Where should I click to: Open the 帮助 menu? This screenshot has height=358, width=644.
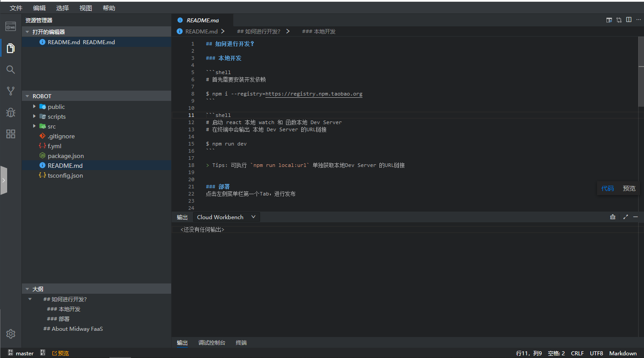pos(109,8)
